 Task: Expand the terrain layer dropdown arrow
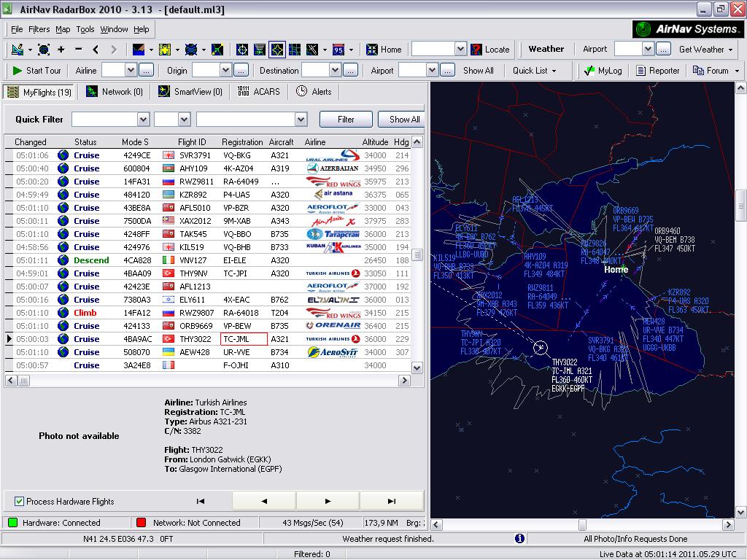point(151,50)
